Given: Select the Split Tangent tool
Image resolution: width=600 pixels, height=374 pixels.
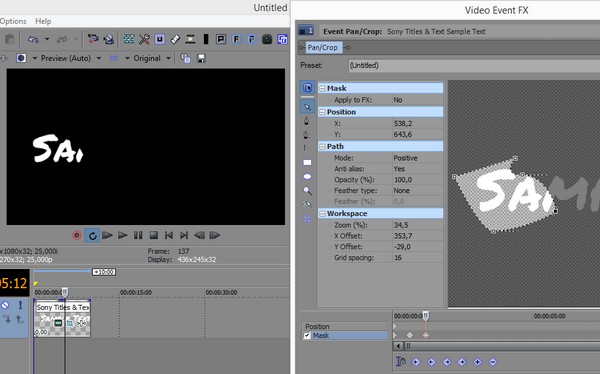Looking at the screenshot, I should 305,148.
